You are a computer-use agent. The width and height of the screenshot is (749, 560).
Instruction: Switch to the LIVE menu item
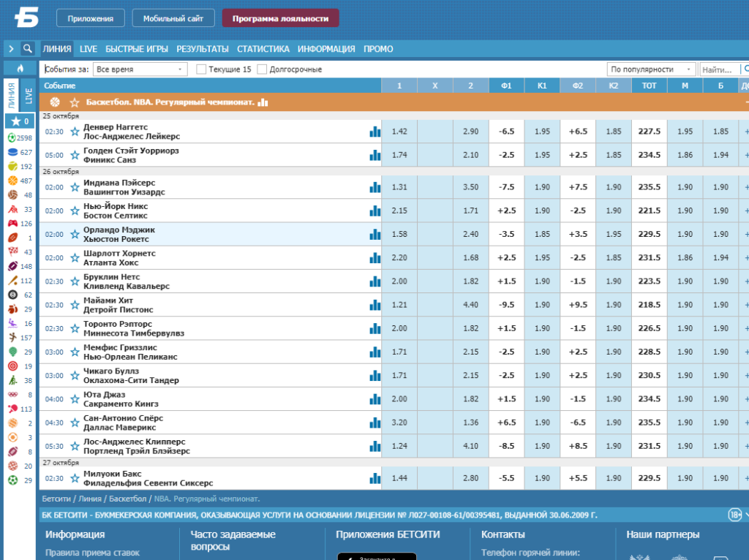point(89,49)
